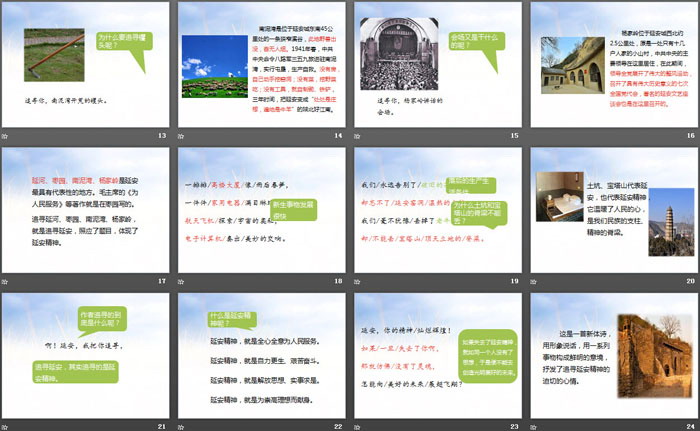Click the slide number 15 label
Viewport: 700px width, 431px height.
click(514, 135)
